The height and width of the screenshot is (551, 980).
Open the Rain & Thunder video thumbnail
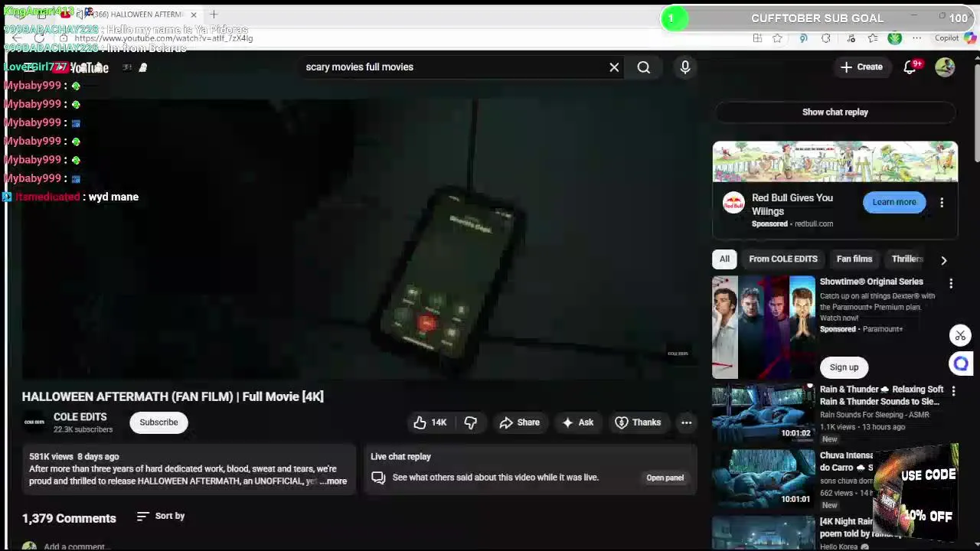(763, 413)
